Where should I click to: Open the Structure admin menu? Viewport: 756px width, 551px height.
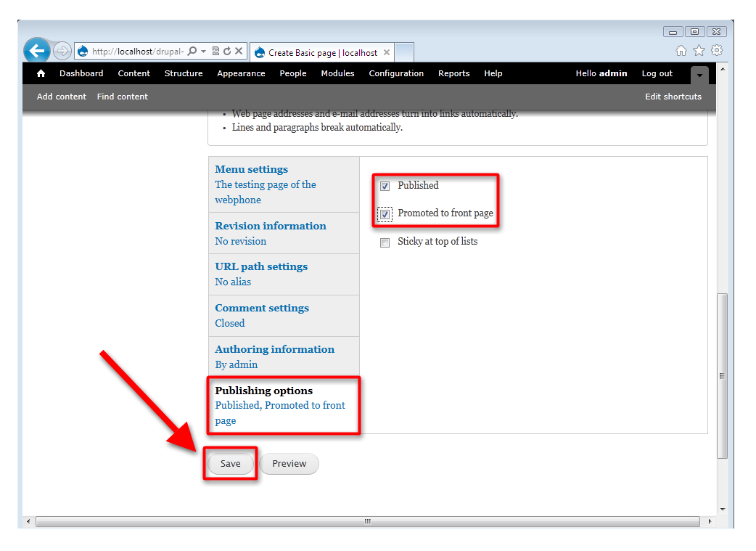(x=184, y=73)
